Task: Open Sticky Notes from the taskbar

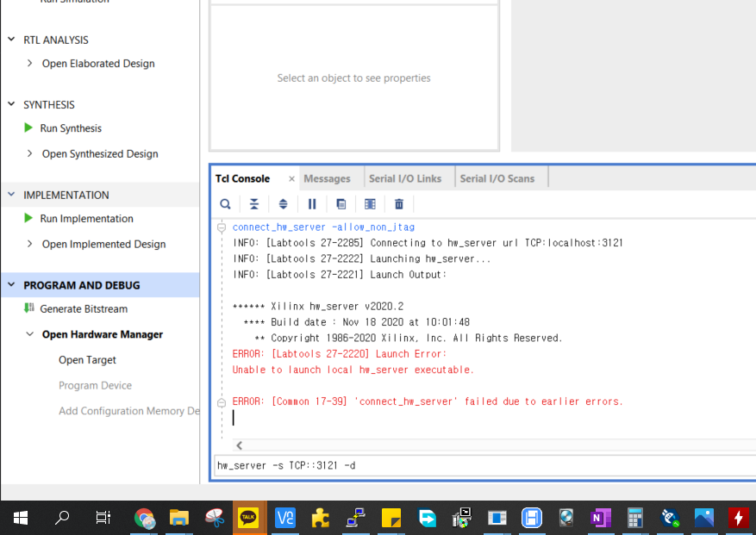Action: click(391, 518)
